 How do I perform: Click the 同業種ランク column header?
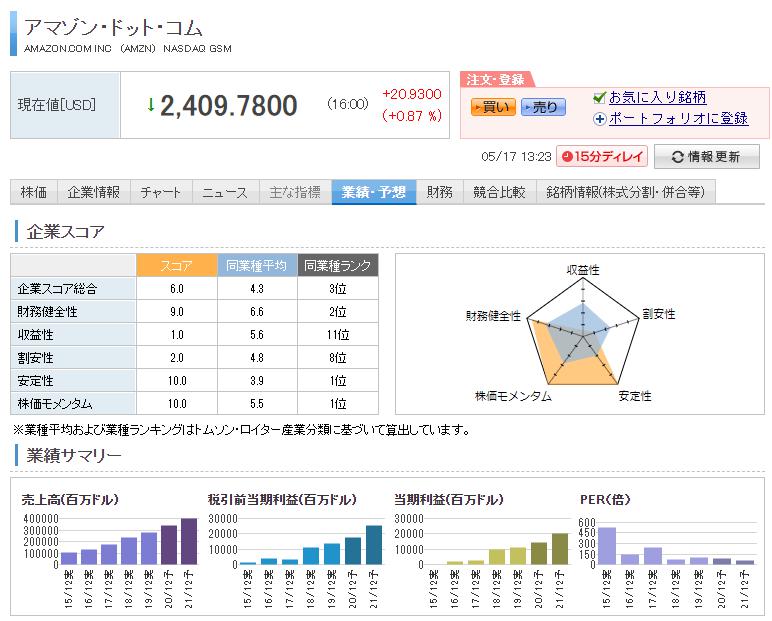pyautogui.click(x=338, y=265)
